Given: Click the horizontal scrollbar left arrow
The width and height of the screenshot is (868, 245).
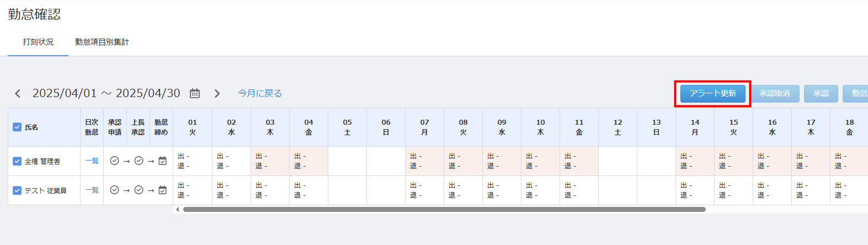Looking at the screenshot, I should click(x=177, y=209).
